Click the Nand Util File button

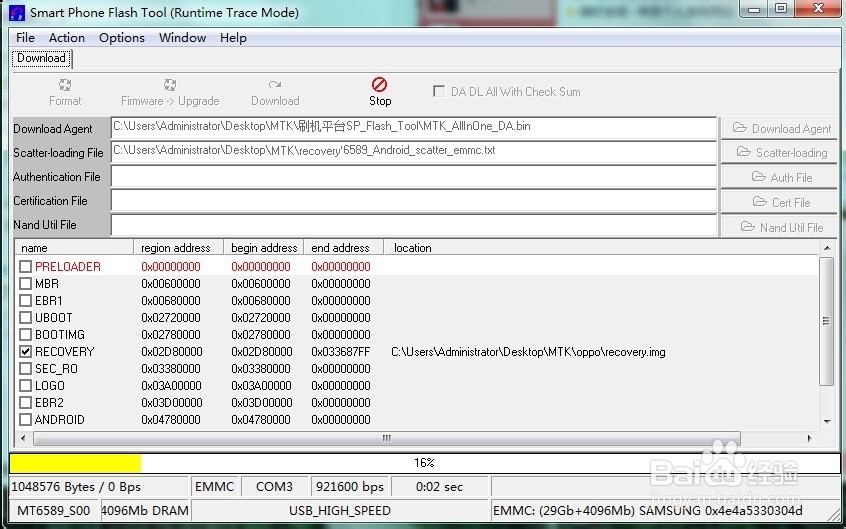(x=779, y=227)
